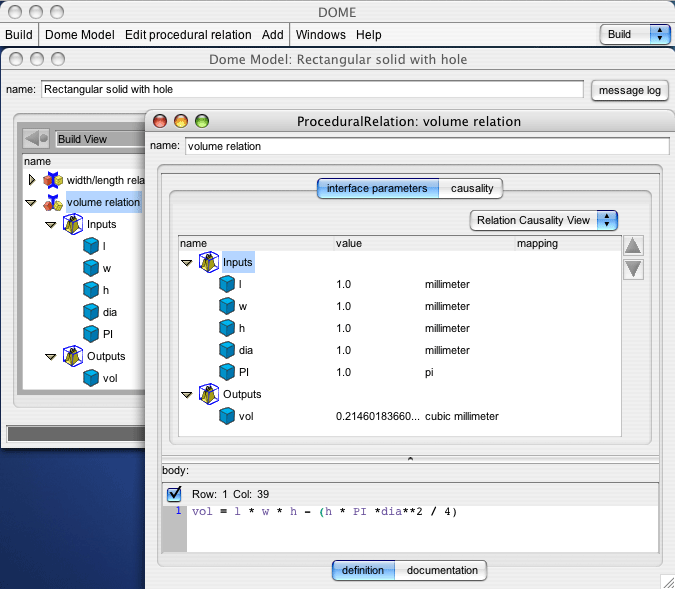The width and height of the screenshot is (675, 589).
Task: Click the back arrow icon beside Build View
Action: (x=36, y=139)
